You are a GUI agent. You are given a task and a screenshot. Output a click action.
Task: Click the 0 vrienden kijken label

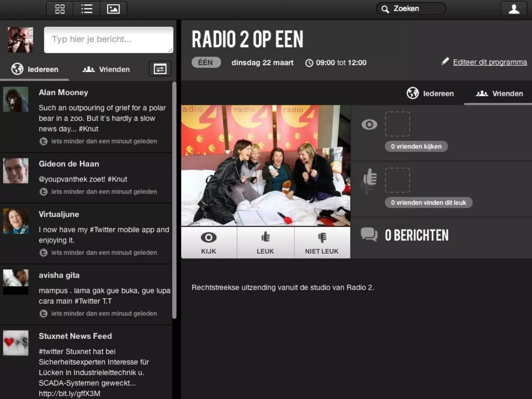(x=416, y=146)
